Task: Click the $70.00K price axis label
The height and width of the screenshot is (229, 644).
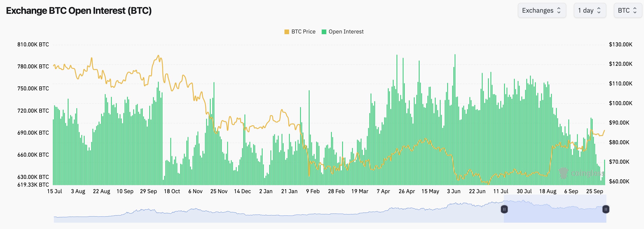Action: [619, 162]
